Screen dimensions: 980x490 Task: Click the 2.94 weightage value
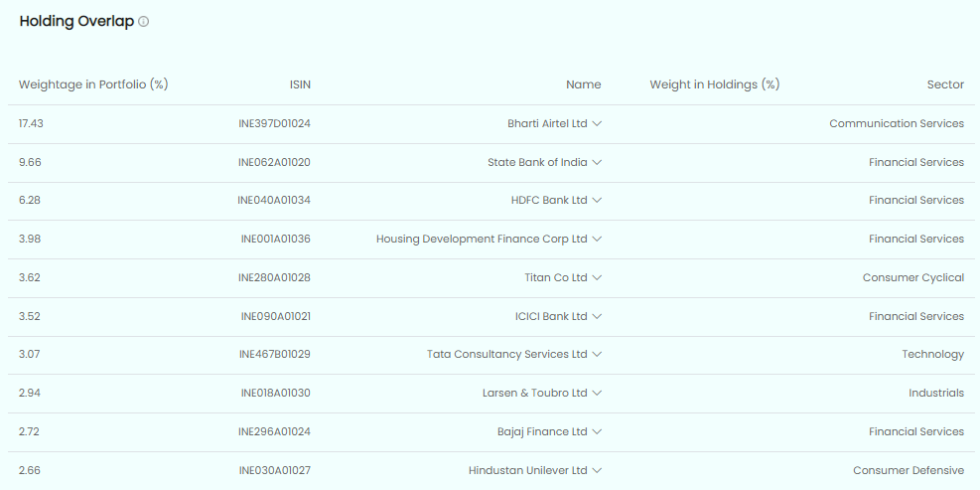click(x=30, y=393)
